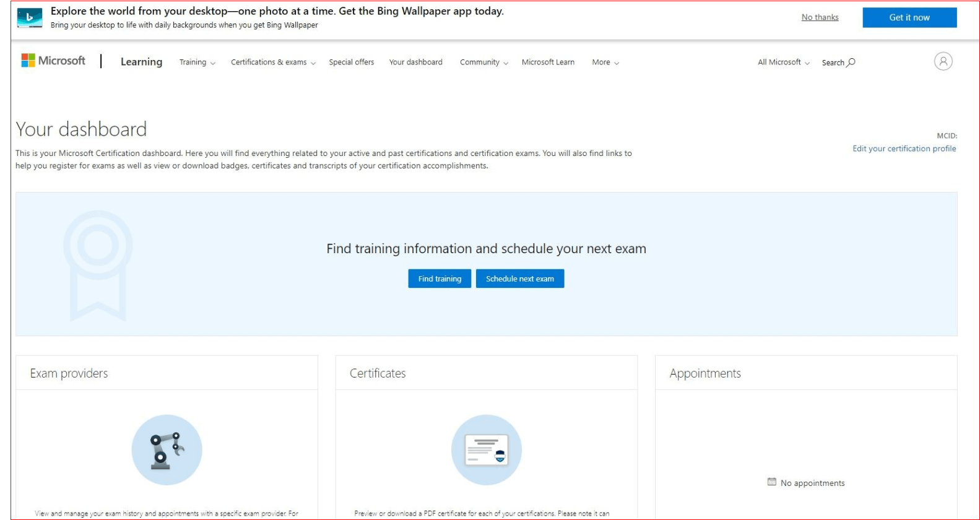Screen dimensions: 980x520
Task: Click Schedule next exam button
Action: coord(520,279)
